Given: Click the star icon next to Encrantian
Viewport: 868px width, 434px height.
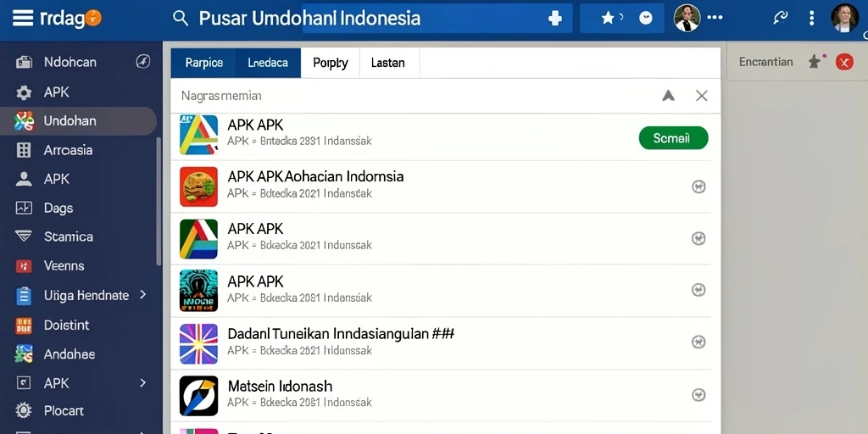Looking at the screenshot, I should pos(815,61).
